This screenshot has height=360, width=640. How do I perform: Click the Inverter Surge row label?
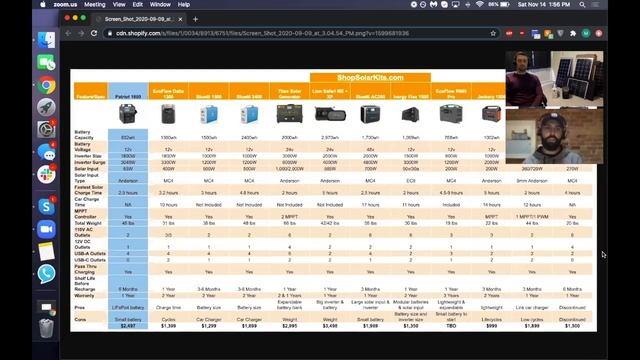(90, 162)
